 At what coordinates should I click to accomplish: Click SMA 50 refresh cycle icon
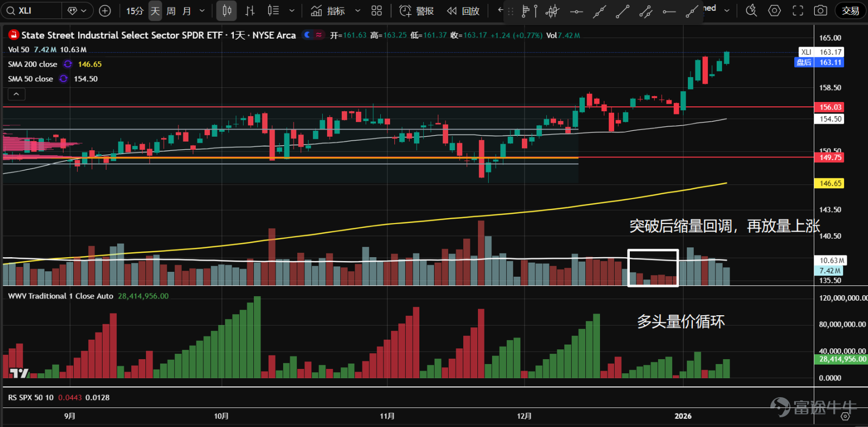click(x=63, y=79)
